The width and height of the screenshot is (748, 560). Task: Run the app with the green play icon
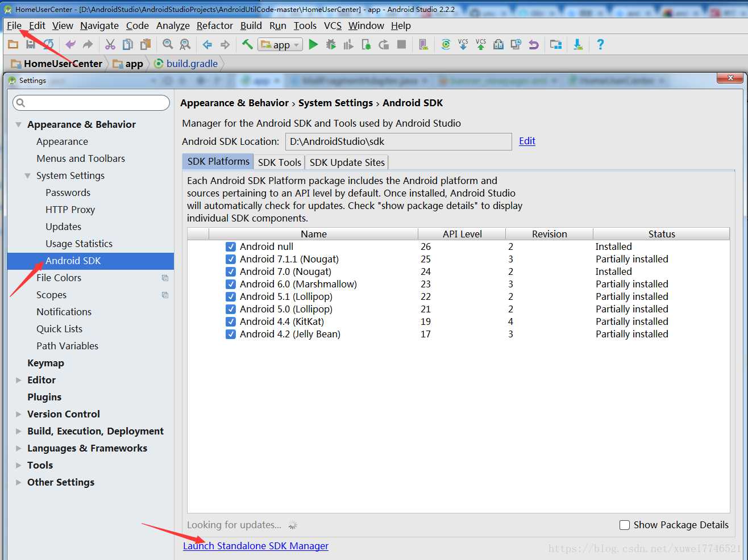pos(314,44)
